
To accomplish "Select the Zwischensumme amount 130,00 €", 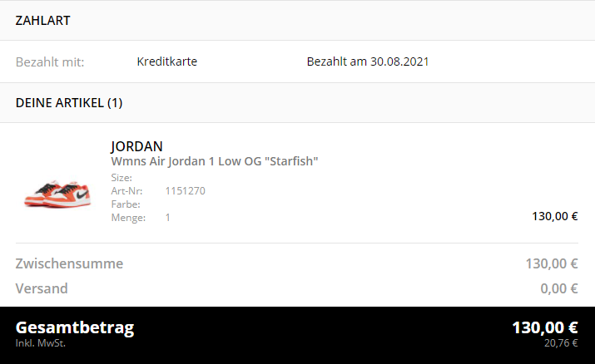I will coord(552,263).
